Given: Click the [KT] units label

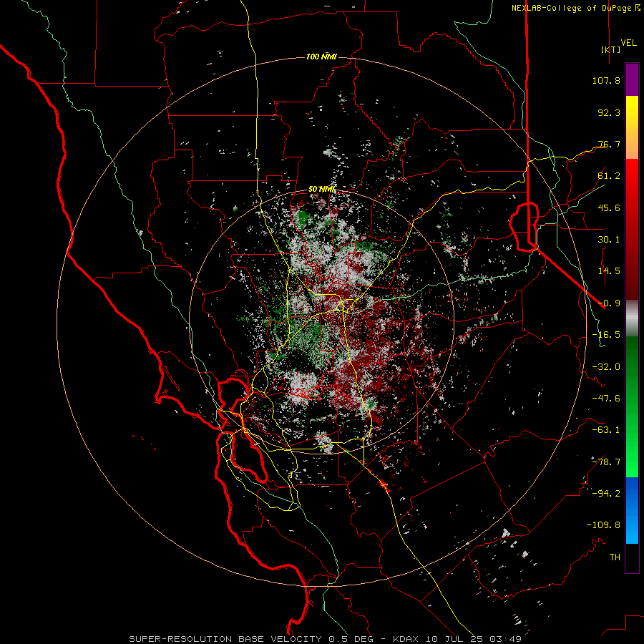Looking at the screenshot, I should click(610, 49).
